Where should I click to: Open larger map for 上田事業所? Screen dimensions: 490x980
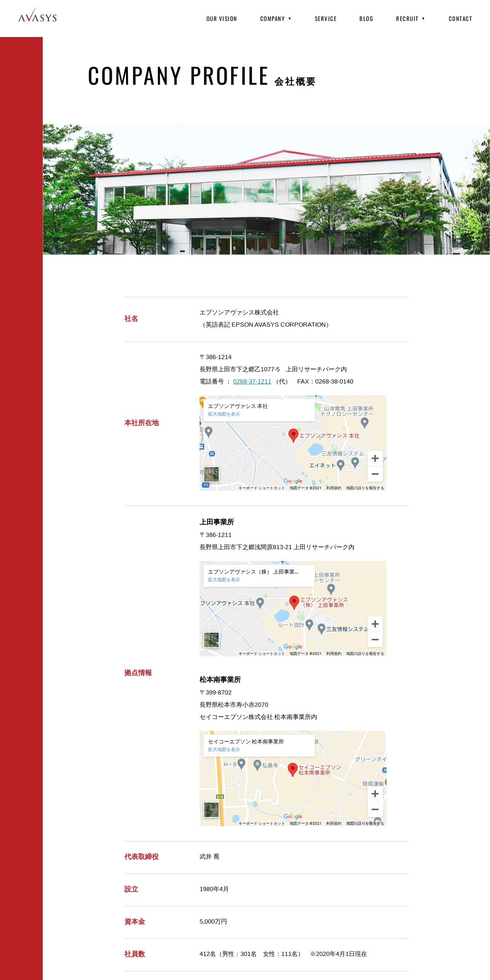pos(224,580)
